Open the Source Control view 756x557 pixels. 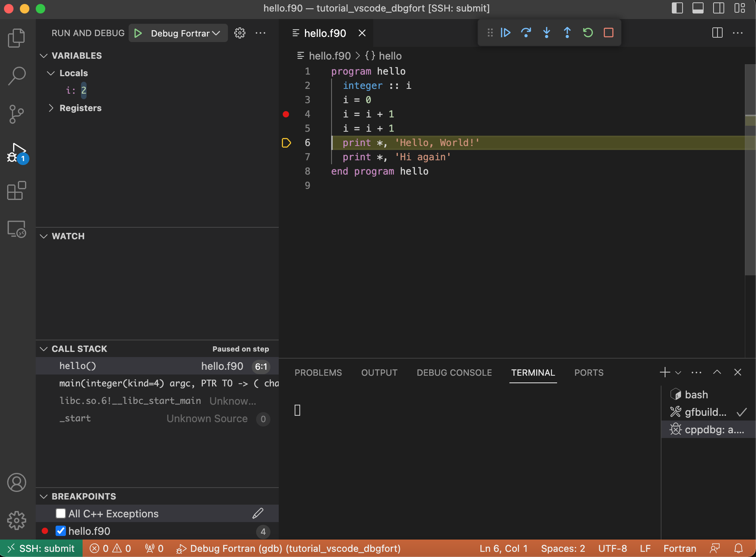16,114
